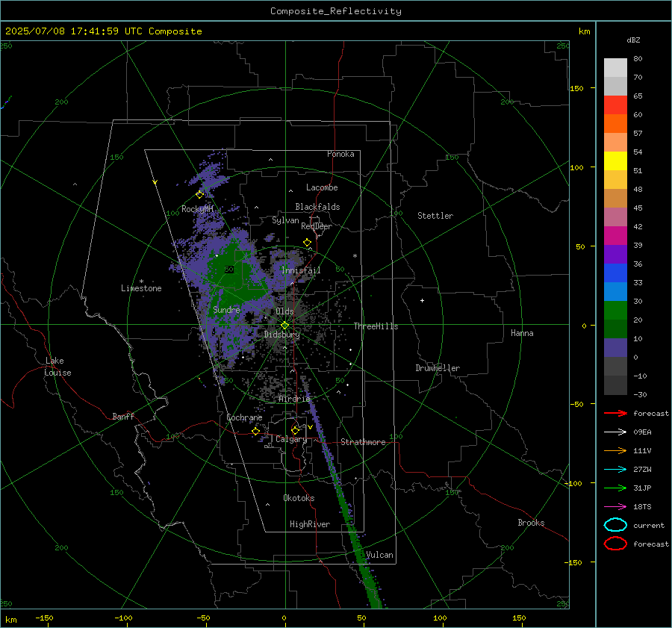672x628 pixels.
Task: Click the Blackfalds town label
Action: click(x=317, y=207)
